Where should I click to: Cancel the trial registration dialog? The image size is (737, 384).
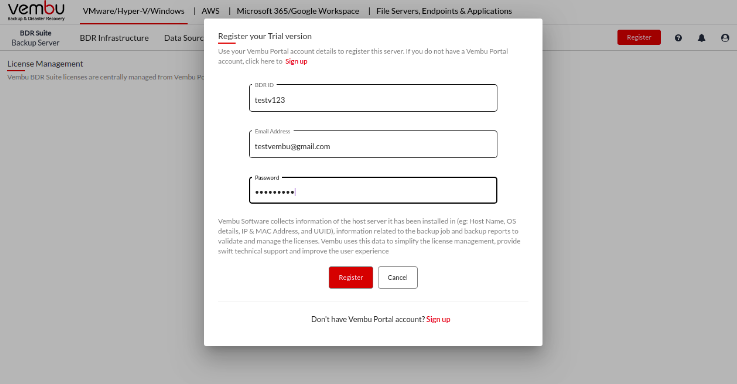(x=398, y=277)
